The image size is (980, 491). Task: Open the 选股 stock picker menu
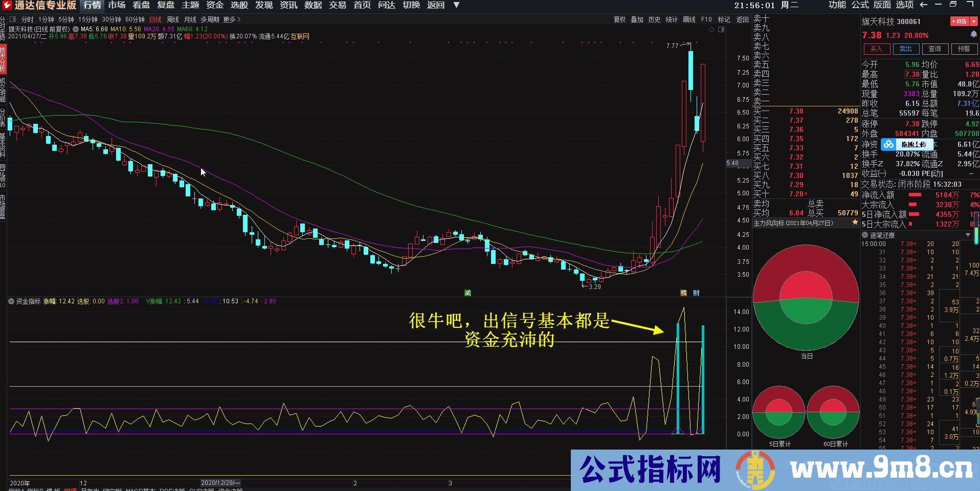point(239,5)
